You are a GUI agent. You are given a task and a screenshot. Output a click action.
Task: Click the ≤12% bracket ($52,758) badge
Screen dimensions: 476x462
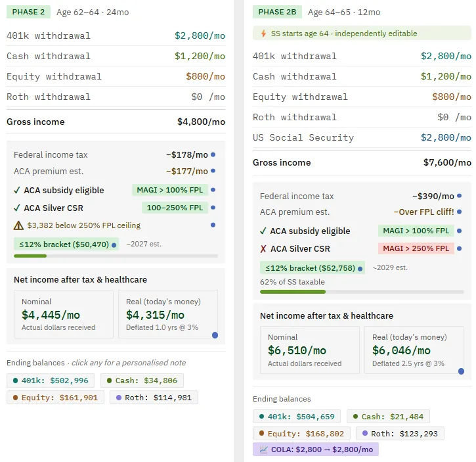coord(313,267)
